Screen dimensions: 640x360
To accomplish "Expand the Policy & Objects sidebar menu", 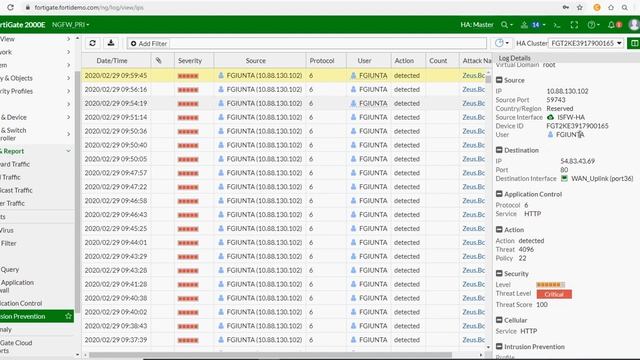I will tap(37, 78).
